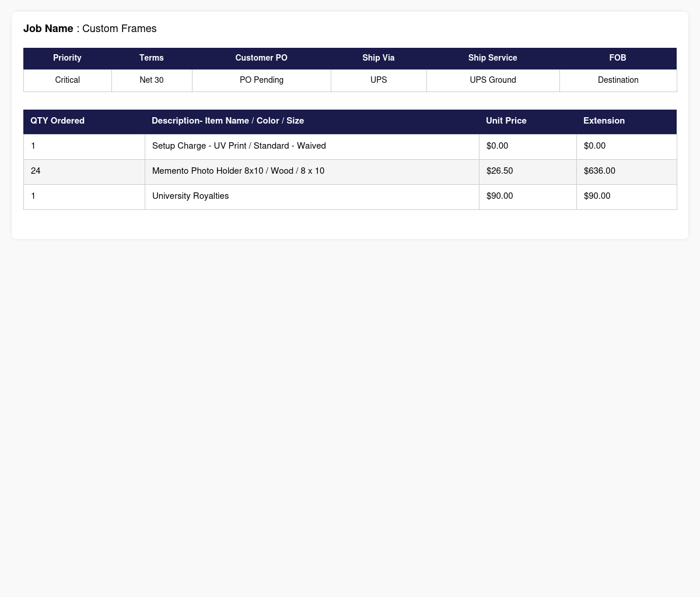Select the Custom Frames job name text

120,29
